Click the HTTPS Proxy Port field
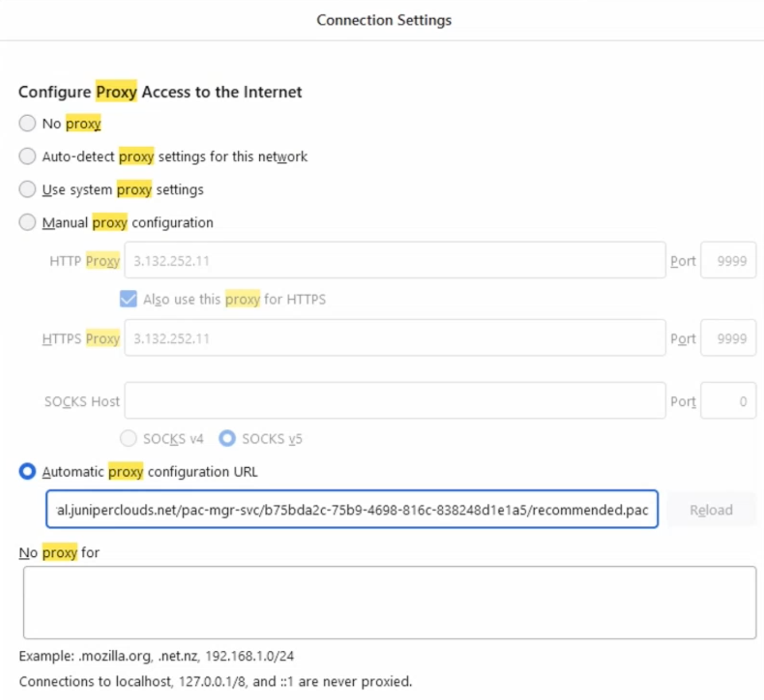This screenshot has width=764, height=700. (x=728, y=338)
